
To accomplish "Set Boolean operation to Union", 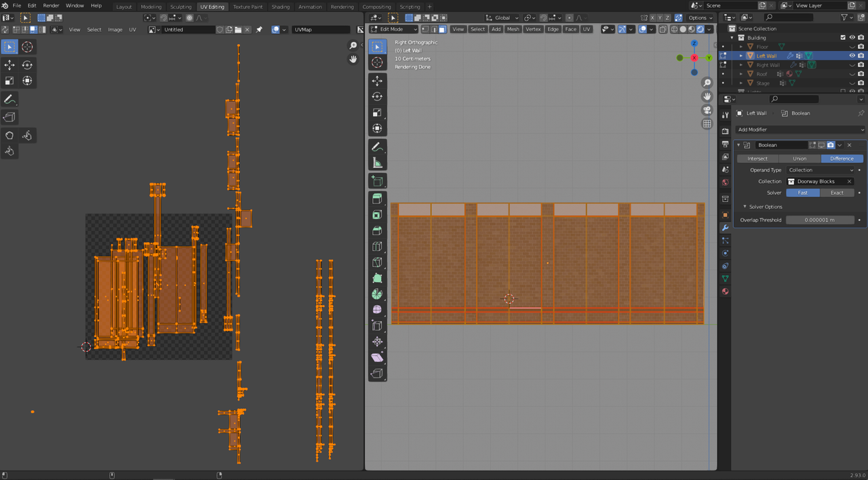I will point(800,159).
